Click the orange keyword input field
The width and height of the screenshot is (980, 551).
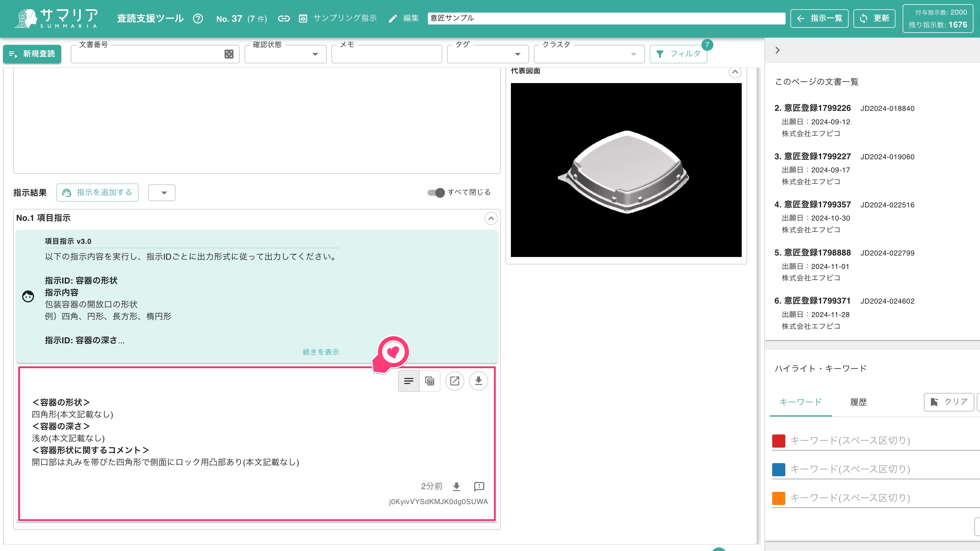pyautogui.click(x=884, y=498)
